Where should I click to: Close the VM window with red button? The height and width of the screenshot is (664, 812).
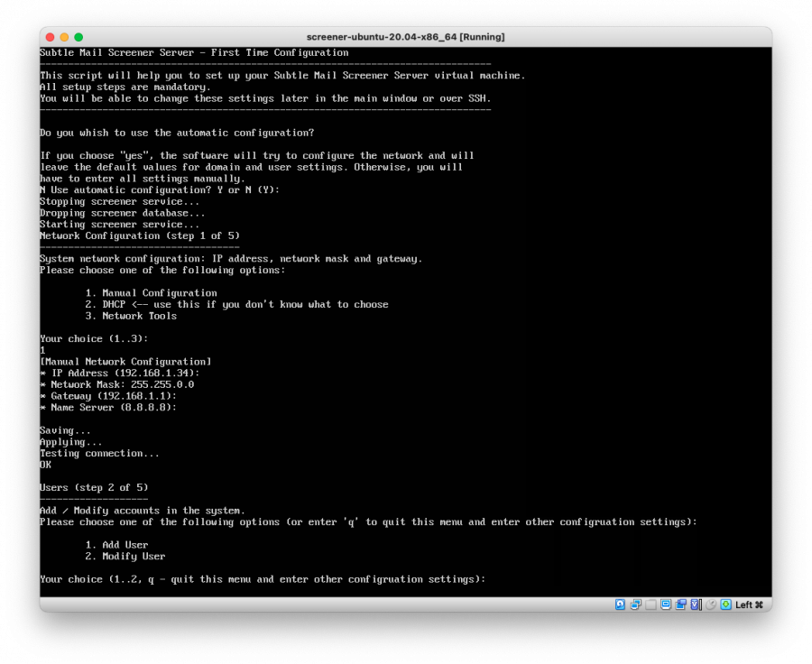point(50,37)
